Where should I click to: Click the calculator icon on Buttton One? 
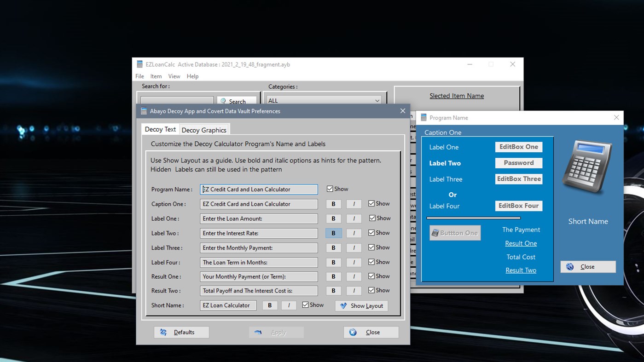[x=435, y=233]
